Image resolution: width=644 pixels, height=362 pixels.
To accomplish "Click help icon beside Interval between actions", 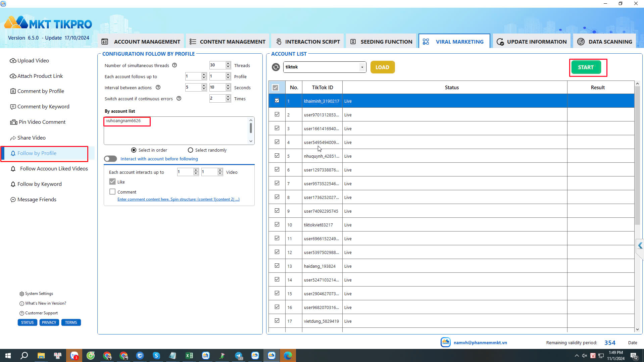I will [x=158, y=88].
